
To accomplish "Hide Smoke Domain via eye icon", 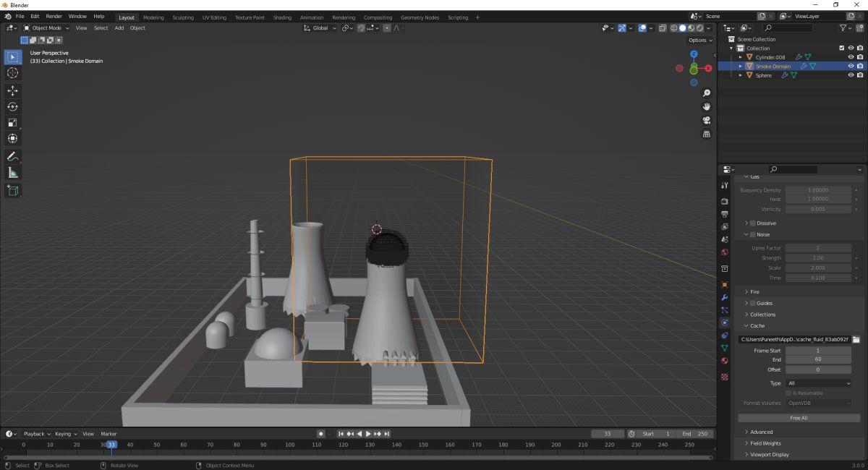I will (x=851, y=66).
